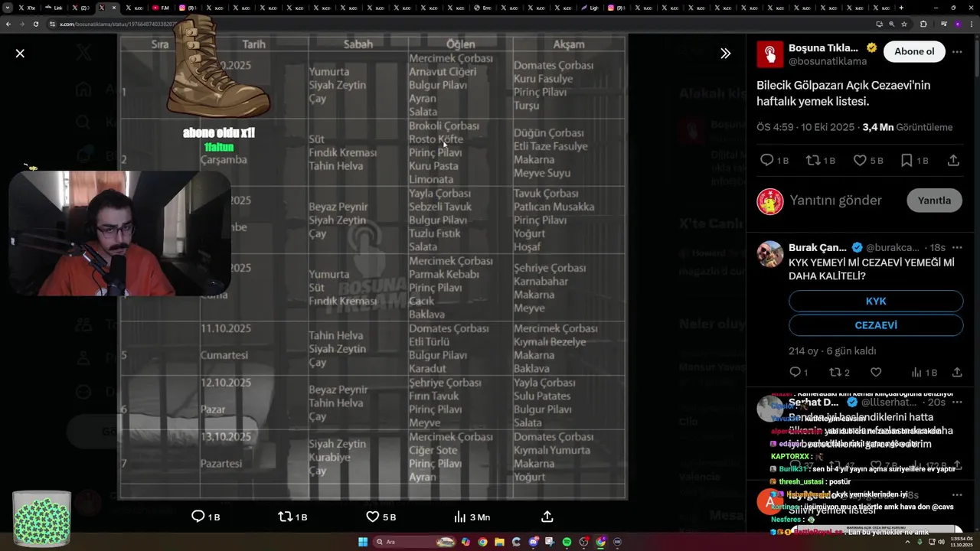This screenshot has width=980, height=551.
Task: Open Chrome from the taskbar
Action: pyautogui.click(x=482, y=542)
